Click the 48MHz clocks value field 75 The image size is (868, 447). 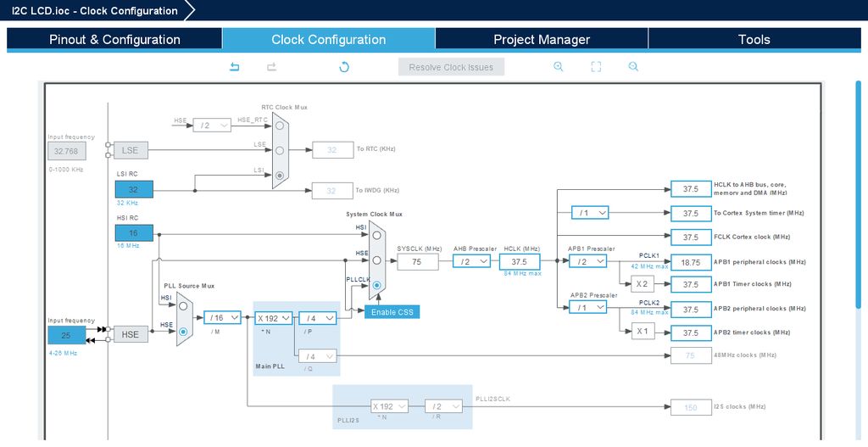691,355
